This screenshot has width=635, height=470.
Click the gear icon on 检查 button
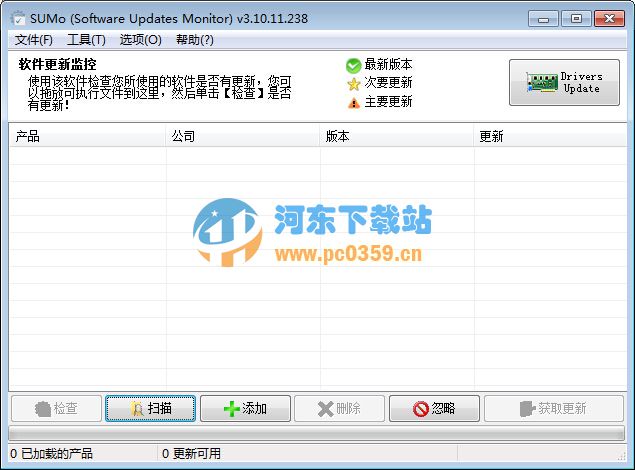[x=43, y=408]
